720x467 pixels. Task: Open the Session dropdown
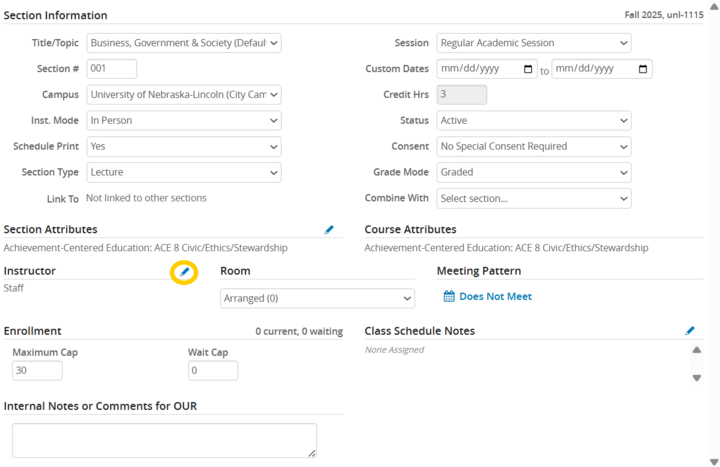coord(534,43)
